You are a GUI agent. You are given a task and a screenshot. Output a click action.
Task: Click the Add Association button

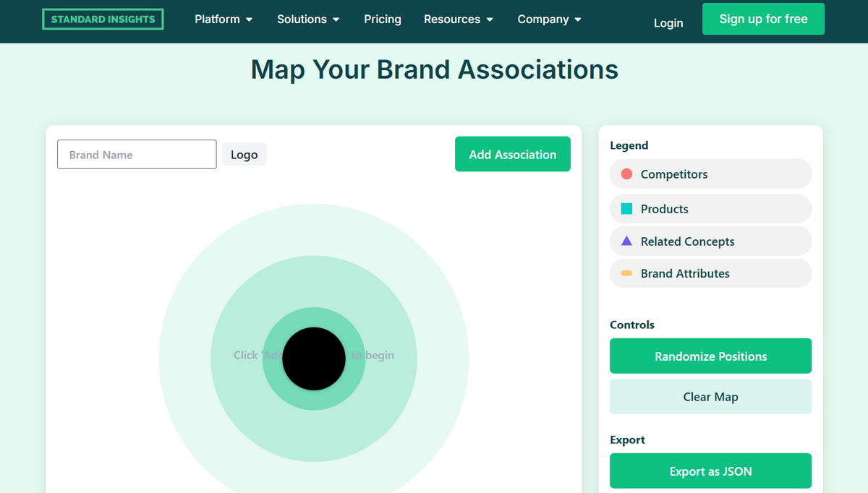click(512, 155)
